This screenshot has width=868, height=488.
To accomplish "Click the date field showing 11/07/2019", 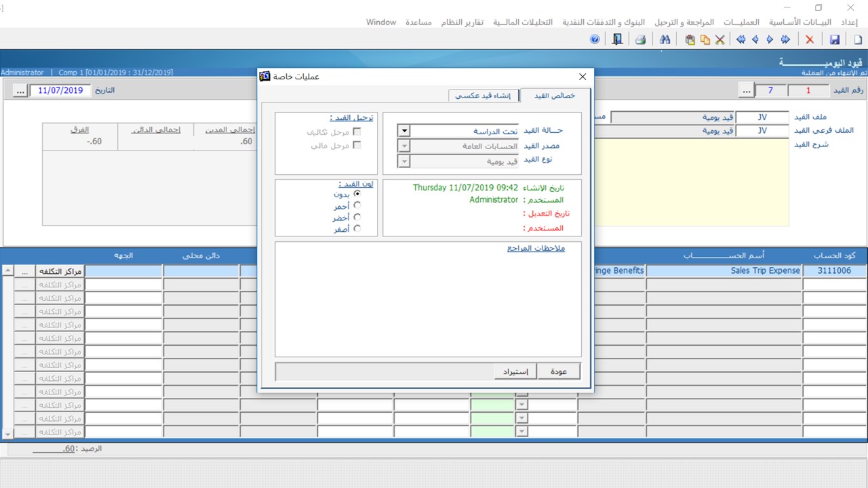I will tap(60, 90).
